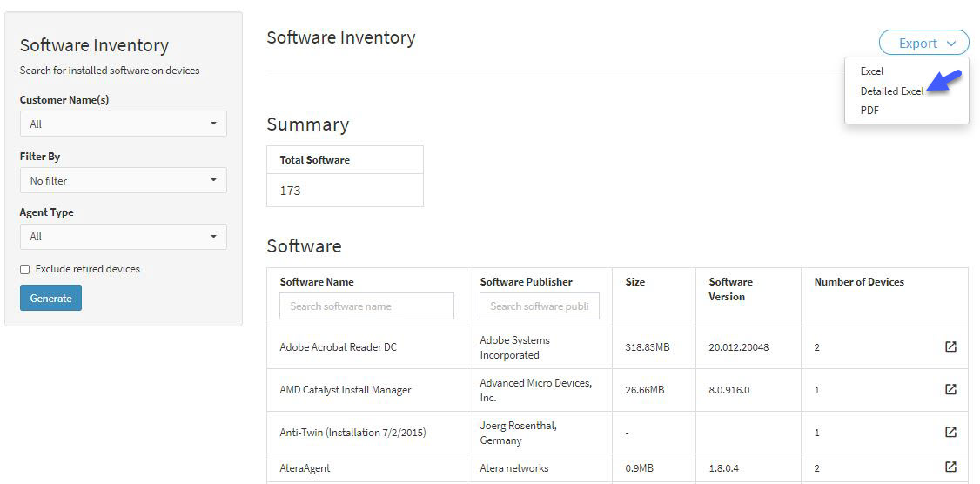Click Software Publisher column header
This screenshot has width=980, height=484.
click(527, 282)
